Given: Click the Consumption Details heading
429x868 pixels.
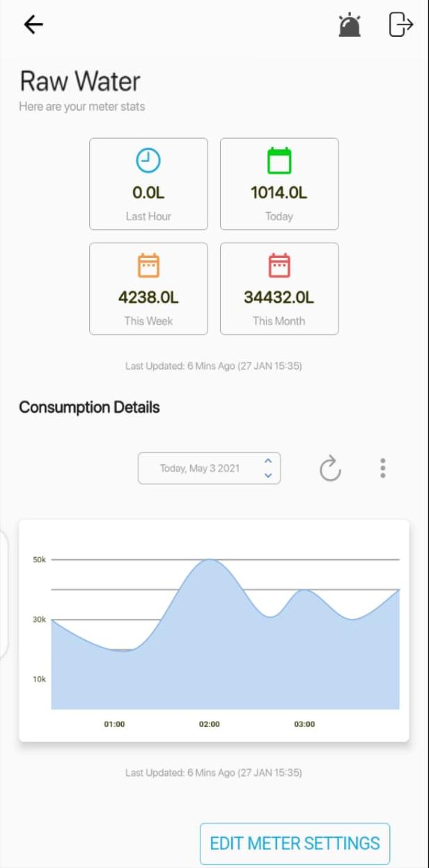Looking at the screenshot, I should (89, 407).
